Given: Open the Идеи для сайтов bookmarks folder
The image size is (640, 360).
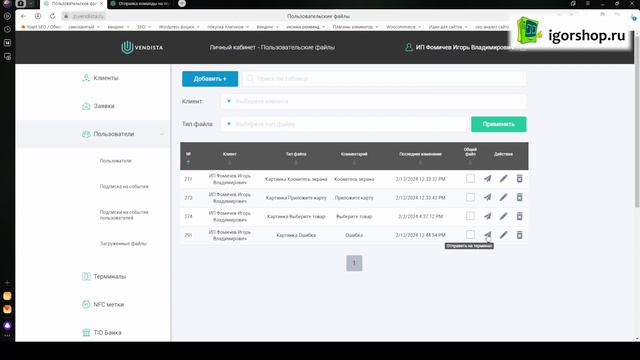Looking at the screenshot, I should (448, 27).
